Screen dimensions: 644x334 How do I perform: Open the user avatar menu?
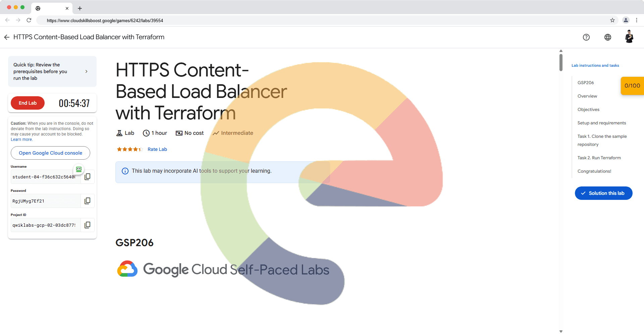tap(629, 37)
